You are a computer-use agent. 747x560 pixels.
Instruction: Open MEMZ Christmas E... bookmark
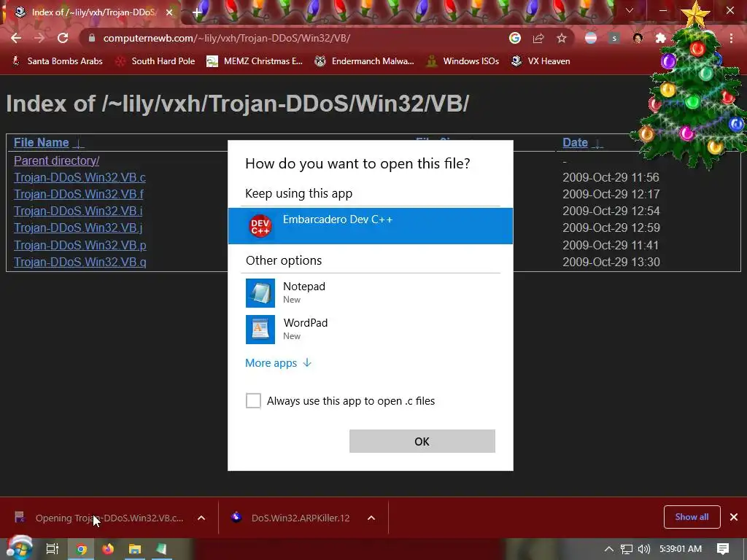tap(255, 61)
